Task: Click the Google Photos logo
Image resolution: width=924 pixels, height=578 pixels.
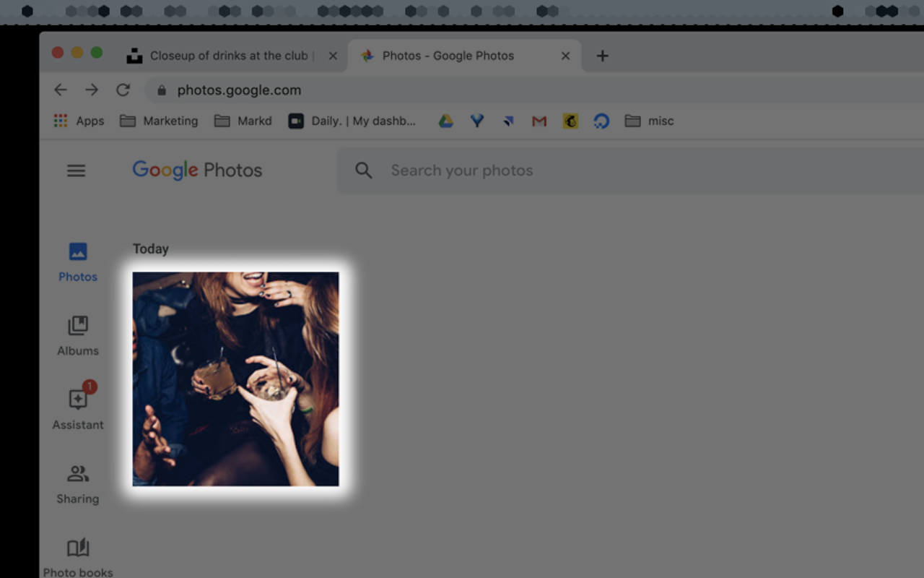Action: pos(196,170)
